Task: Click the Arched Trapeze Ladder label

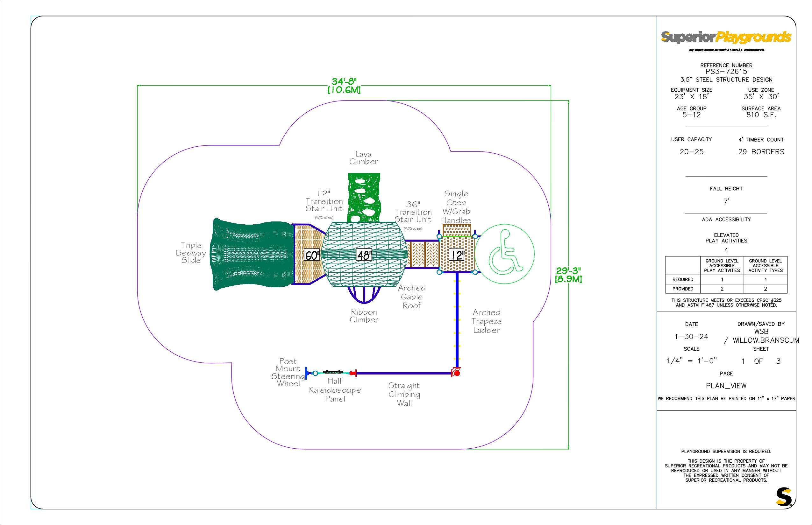Action: tap(486, 321)
